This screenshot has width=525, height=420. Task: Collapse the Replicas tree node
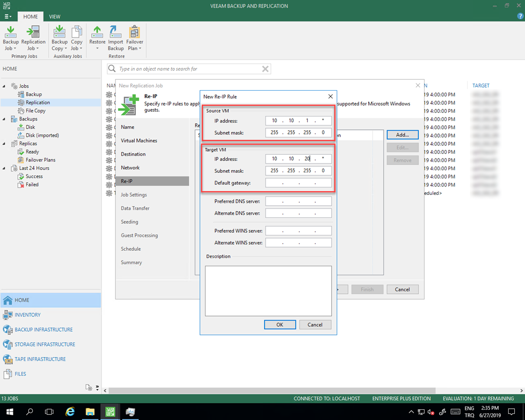coord(4,144)
